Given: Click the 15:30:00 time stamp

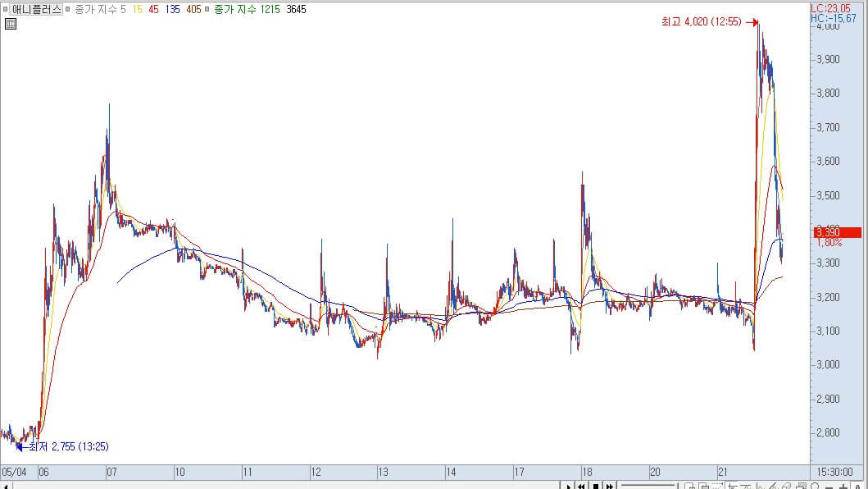Looking at the screenshot, I should click(834, 473).
